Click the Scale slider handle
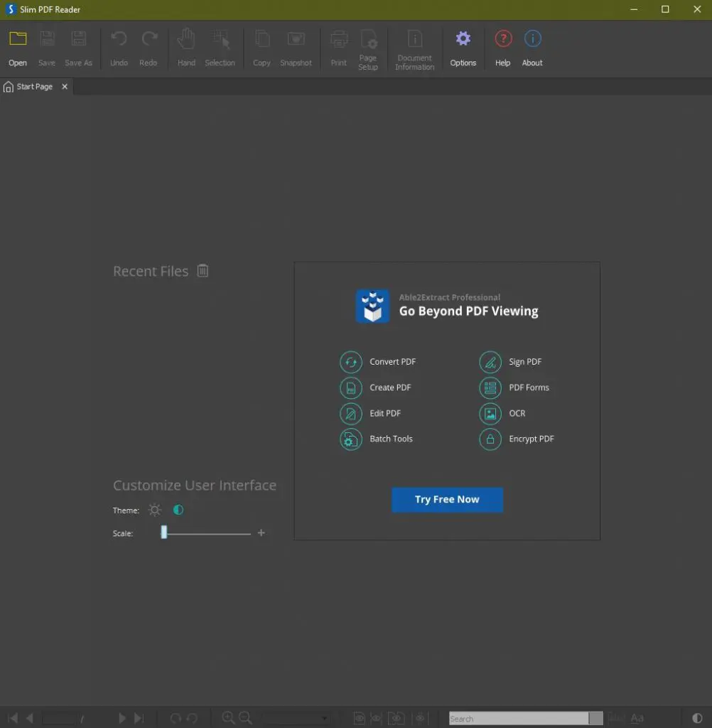Screen dimensions: 712x728 pyautogui.click(x=164, y=532)
